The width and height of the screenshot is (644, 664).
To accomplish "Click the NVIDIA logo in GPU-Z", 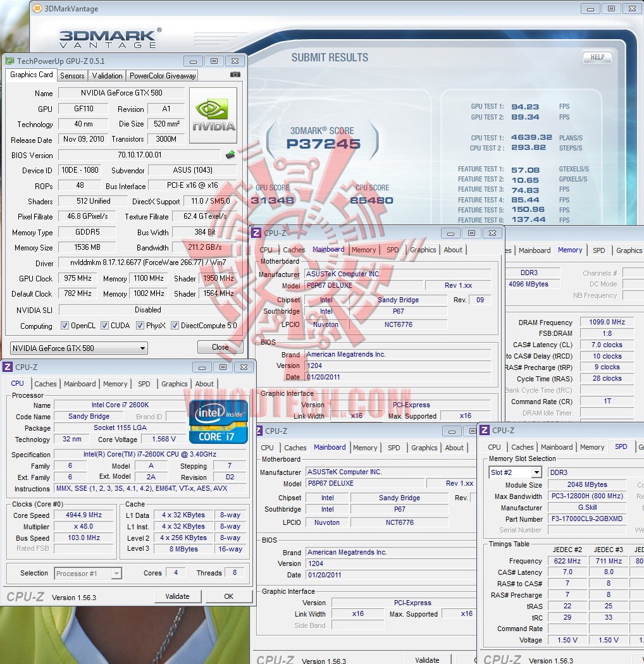I will pos(213,115).
